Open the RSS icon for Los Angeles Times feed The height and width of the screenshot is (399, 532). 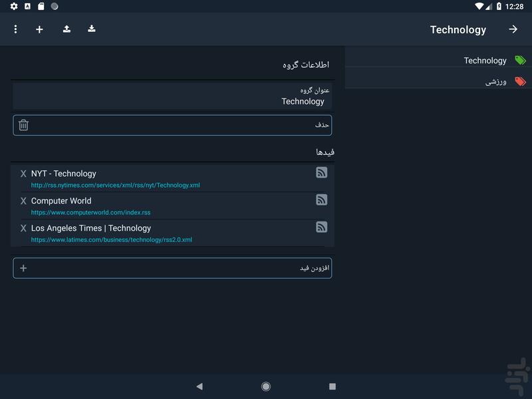[x=322, y=228]
